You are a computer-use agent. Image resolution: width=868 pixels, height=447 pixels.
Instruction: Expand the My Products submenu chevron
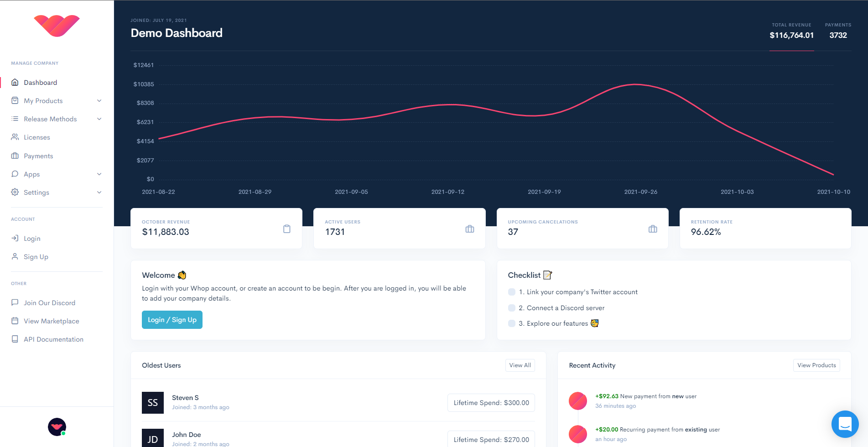click(99, 101)
